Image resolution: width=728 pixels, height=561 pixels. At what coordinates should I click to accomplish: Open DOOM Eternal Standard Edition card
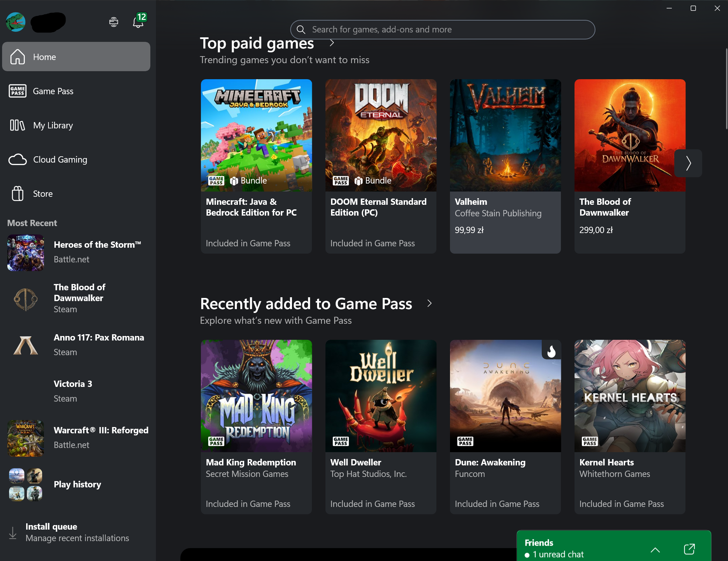381,166
